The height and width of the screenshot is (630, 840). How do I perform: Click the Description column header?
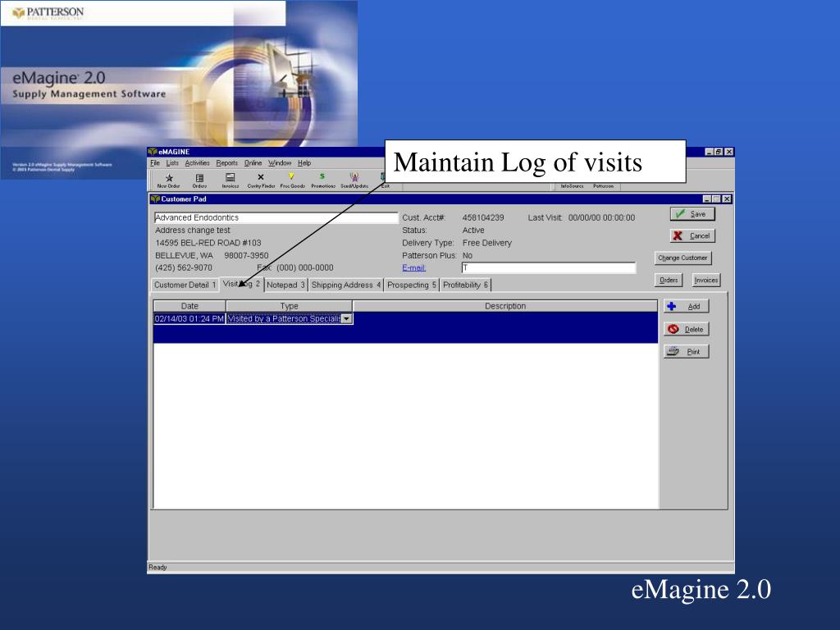(x=505, y=306)
